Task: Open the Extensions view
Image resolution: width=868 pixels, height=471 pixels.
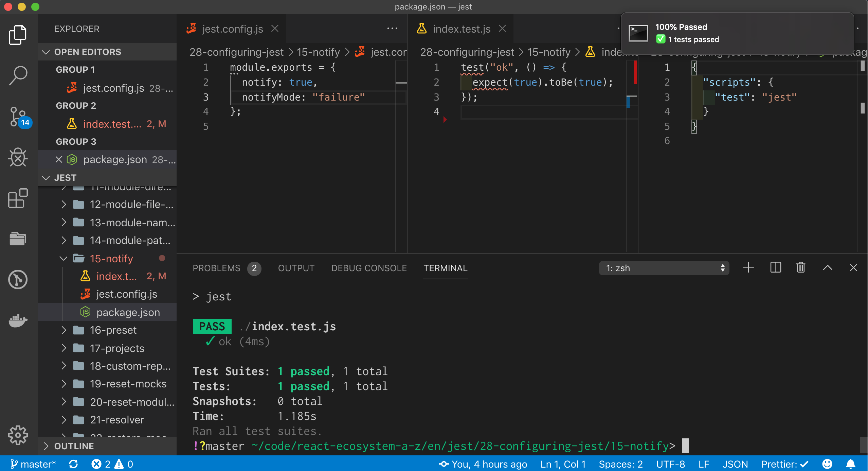Action: point(18,198)
